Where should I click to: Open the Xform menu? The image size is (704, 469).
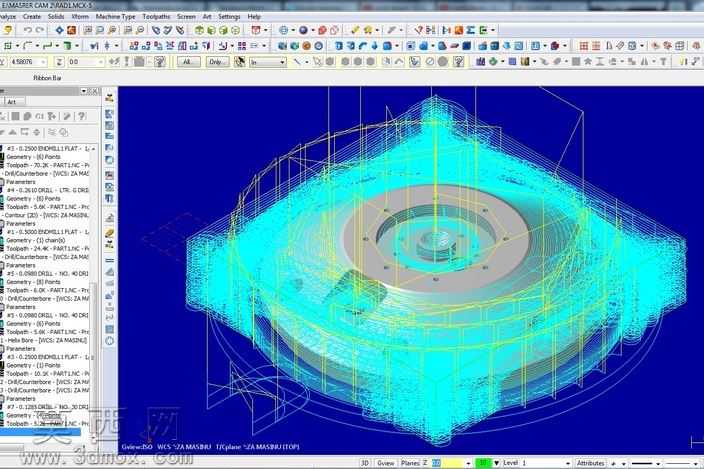pos(80,17)
